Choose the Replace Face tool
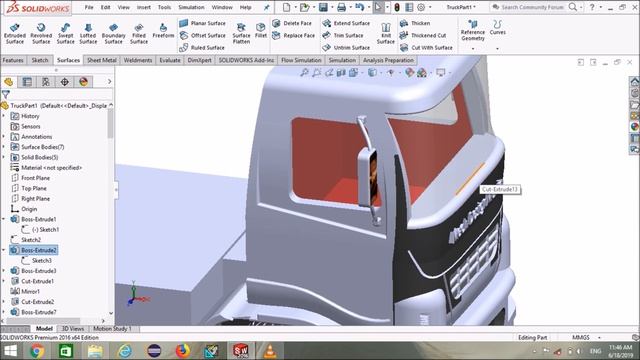The height and width of the screenshot is (360, 640). coord(293,36)
